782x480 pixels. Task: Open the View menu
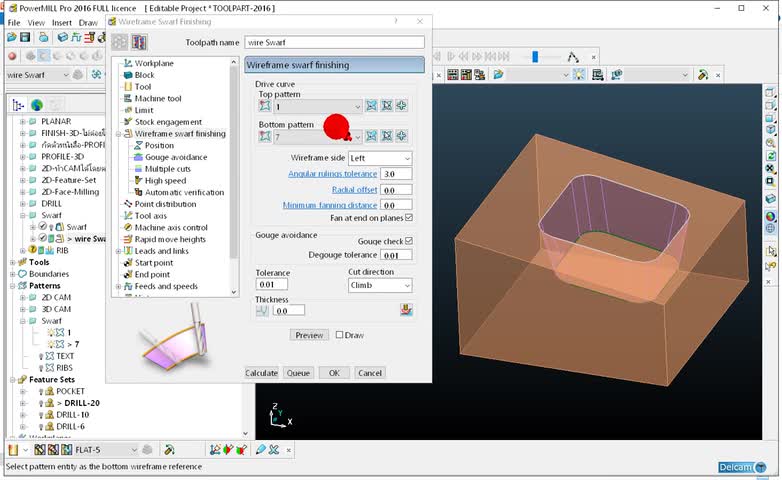tap(36, 22)
